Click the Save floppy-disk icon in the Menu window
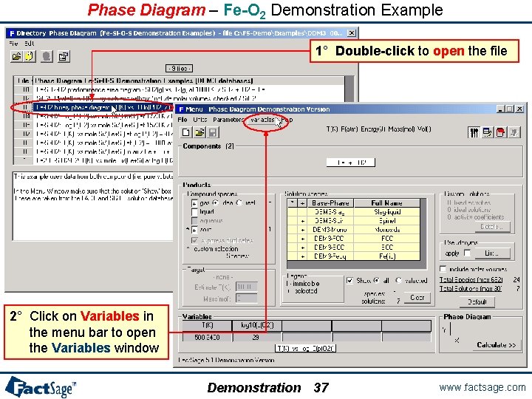This screenshot has width=532, height=399. (x=213, y=132)
